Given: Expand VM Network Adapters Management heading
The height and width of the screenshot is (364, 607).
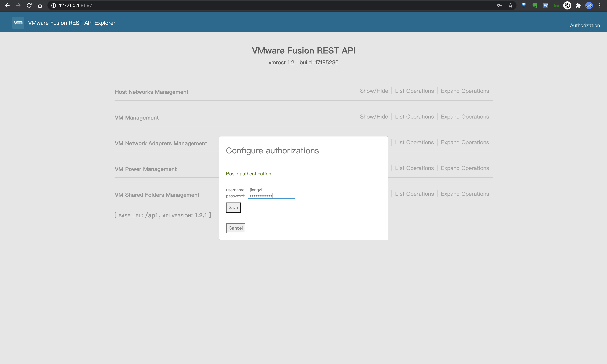Looking at the screenshot, I should [161, 143].
